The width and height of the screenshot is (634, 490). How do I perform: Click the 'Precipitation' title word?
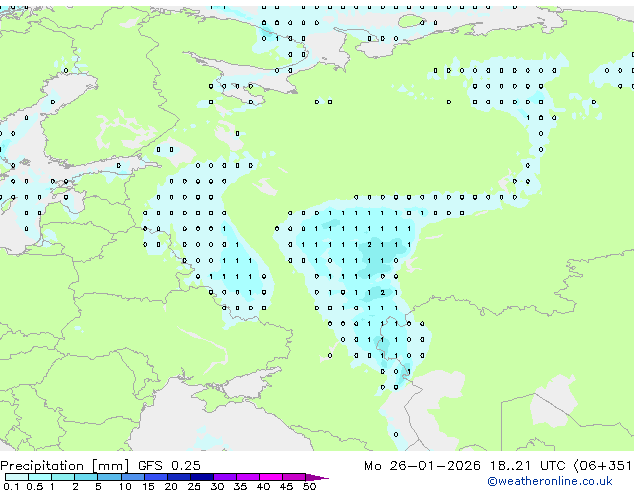click(x=42, y=466)
